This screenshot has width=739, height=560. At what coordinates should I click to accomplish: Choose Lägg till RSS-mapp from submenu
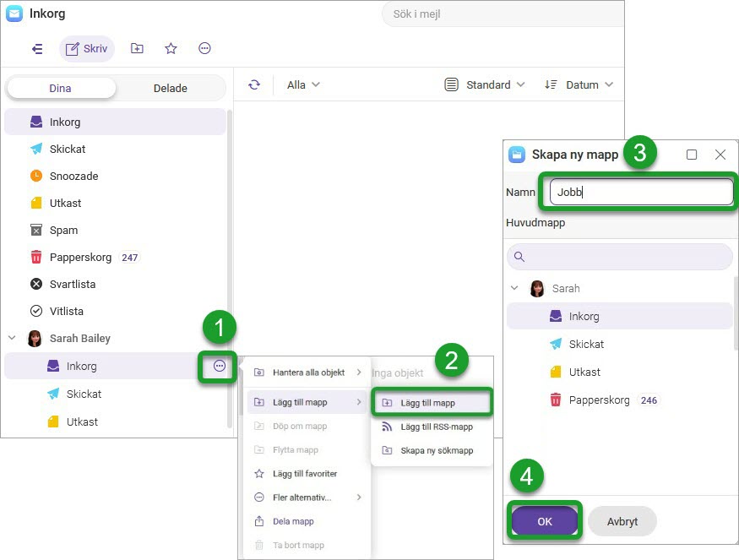[x=436, y=427]
